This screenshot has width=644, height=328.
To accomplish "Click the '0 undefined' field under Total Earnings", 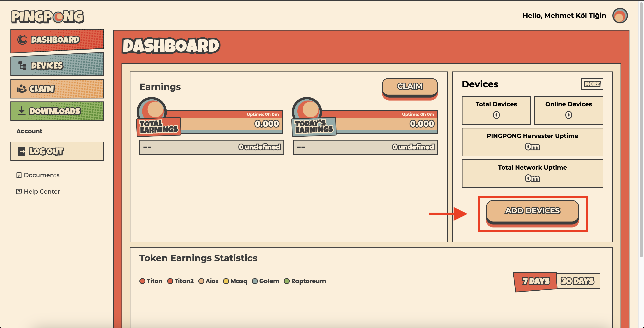I will (x=212, y=147).
